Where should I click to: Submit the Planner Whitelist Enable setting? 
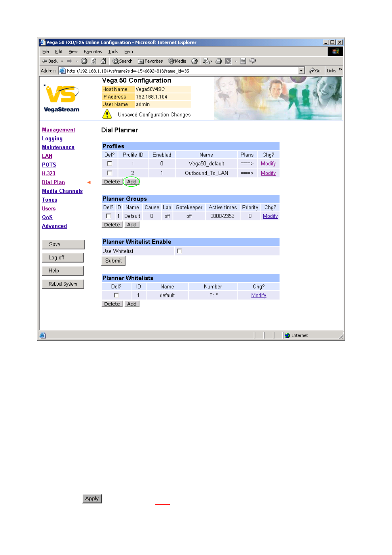[113, 261]
